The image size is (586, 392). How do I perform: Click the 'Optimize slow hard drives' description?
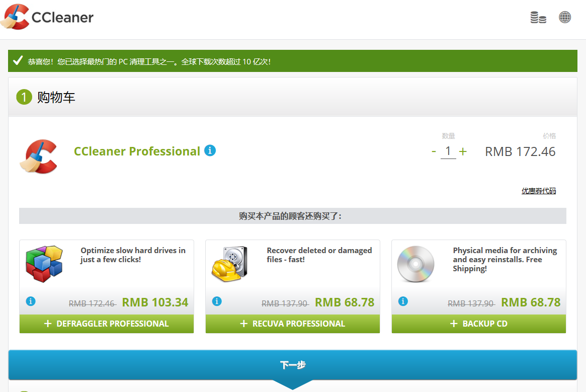[133, 255]
